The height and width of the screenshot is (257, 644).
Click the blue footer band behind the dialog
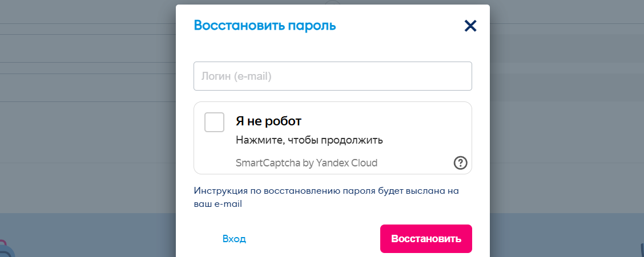86,234
